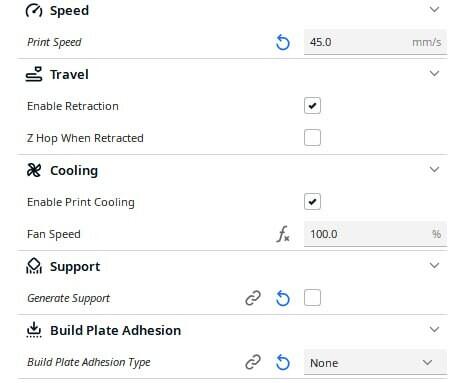Click link icon beside Generate Support

pos(253,298)
